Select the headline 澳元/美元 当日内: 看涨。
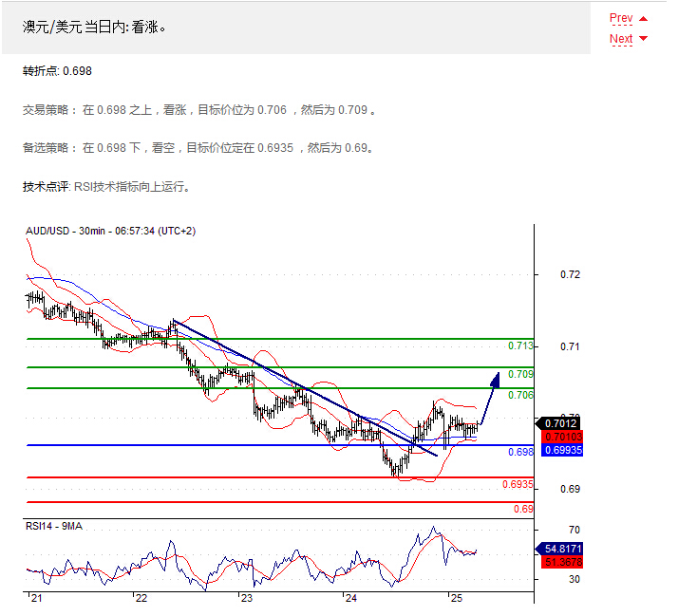The image size is (697, 616). click(x=94, y=28)
